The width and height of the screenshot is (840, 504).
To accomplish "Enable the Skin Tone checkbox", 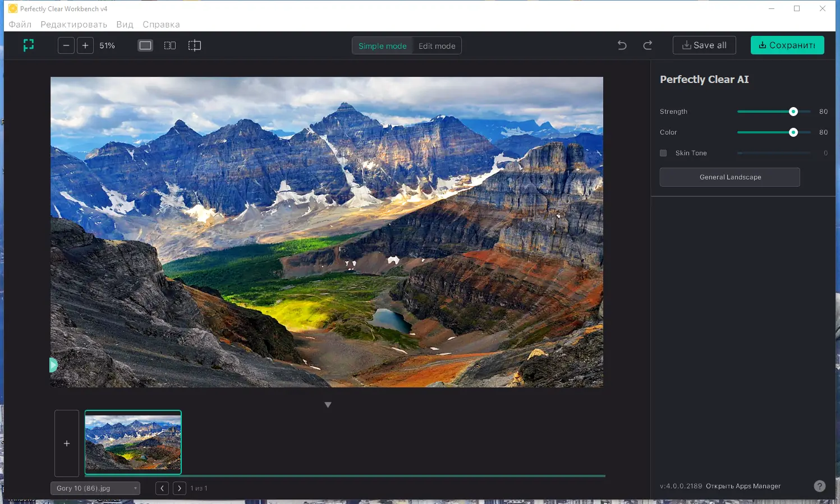I will [x=663, y=152].
